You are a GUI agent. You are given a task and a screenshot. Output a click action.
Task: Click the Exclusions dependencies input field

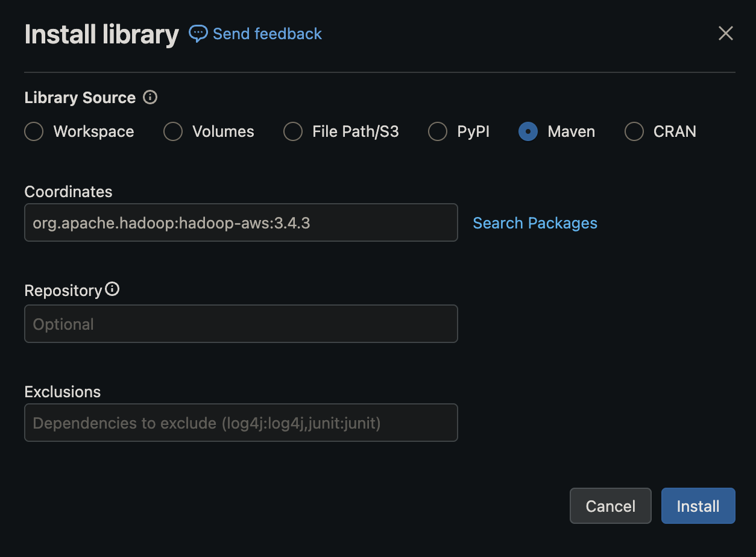(241, 423)
